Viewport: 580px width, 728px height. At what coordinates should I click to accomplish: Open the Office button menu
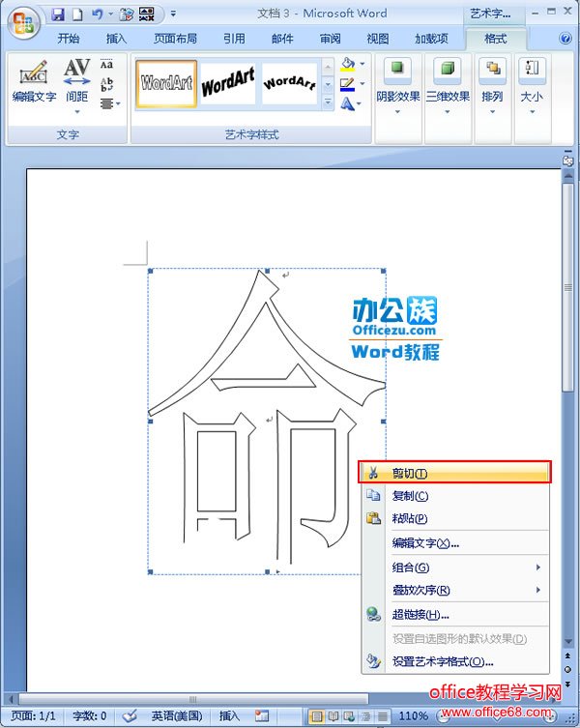tap(23, 23)
